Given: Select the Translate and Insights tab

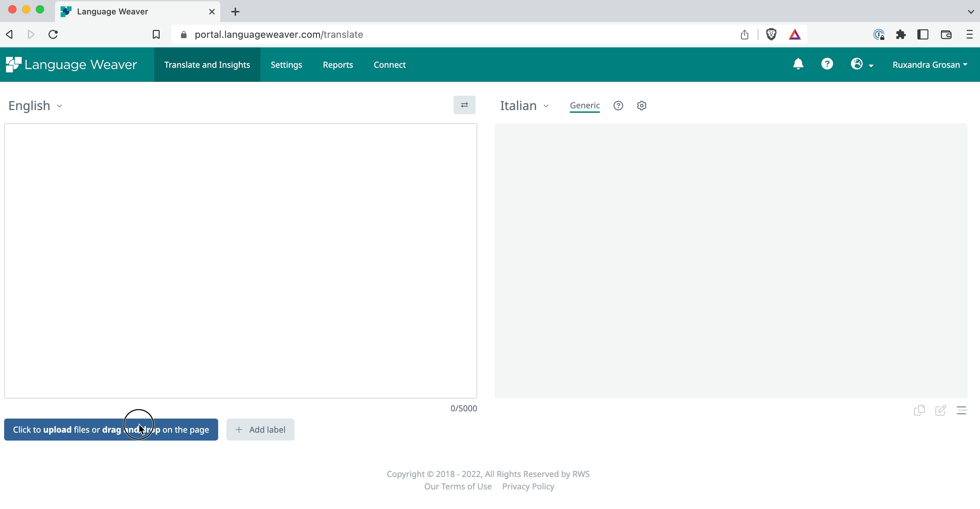Looking at the screenshot, I should [207, 65].
